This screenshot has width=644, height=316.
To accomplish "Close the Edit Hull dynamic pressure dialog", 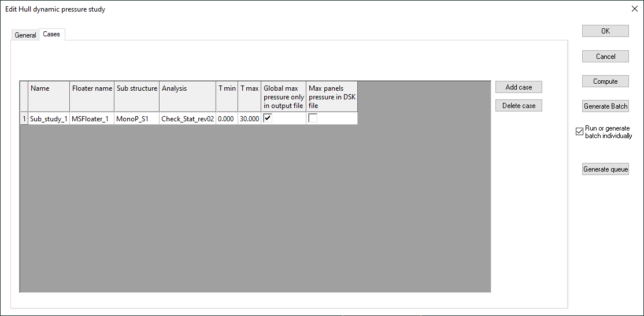I will click(x=634, y=9).
